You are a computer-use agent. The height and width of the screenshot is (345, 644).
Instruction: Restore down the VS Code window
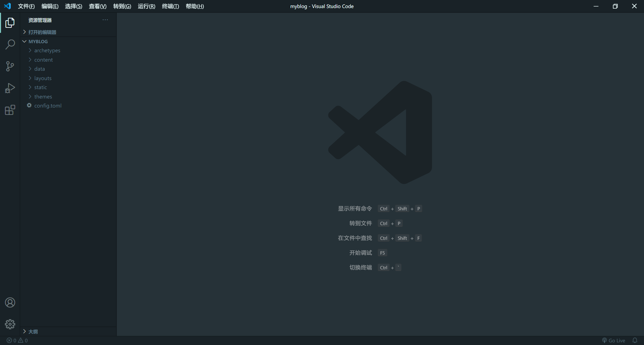[x=615, y=6]
